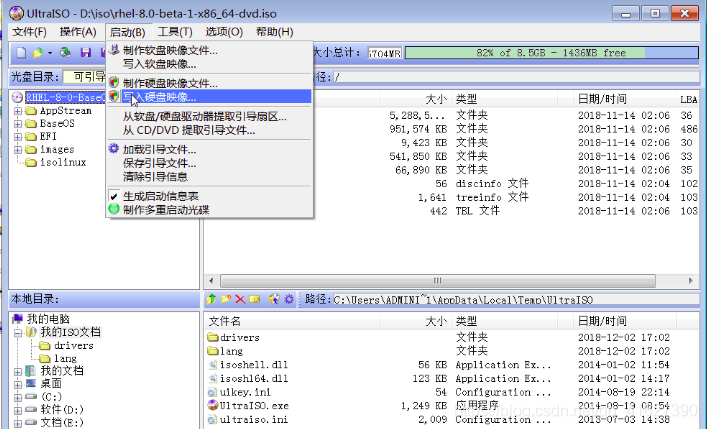Select 从 CD/DVD 提取引导文件 entry

(x=210, y=130)
